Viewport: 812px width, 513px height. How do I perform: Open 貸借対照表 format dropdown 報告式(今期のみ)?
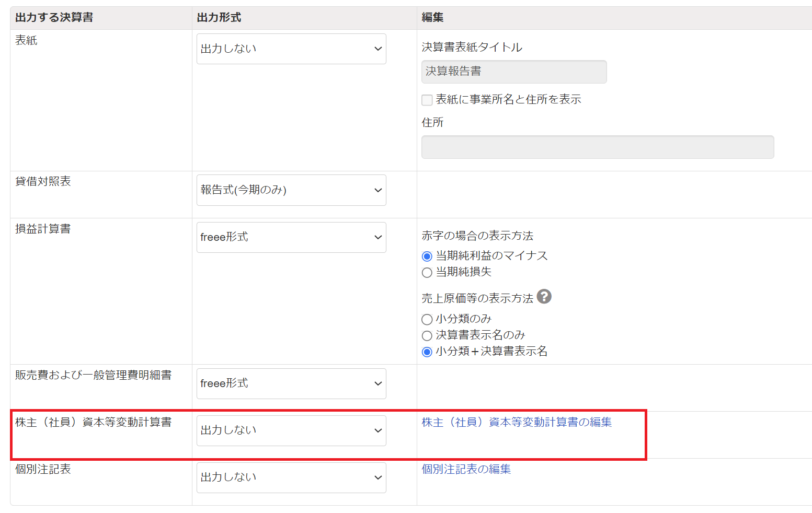point(291,190)
